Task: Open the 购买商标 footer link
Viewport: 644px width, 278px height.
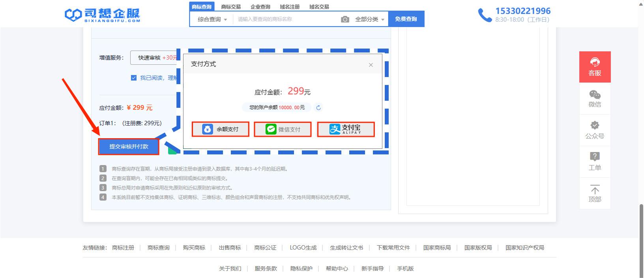Action: tap(194, 248)
